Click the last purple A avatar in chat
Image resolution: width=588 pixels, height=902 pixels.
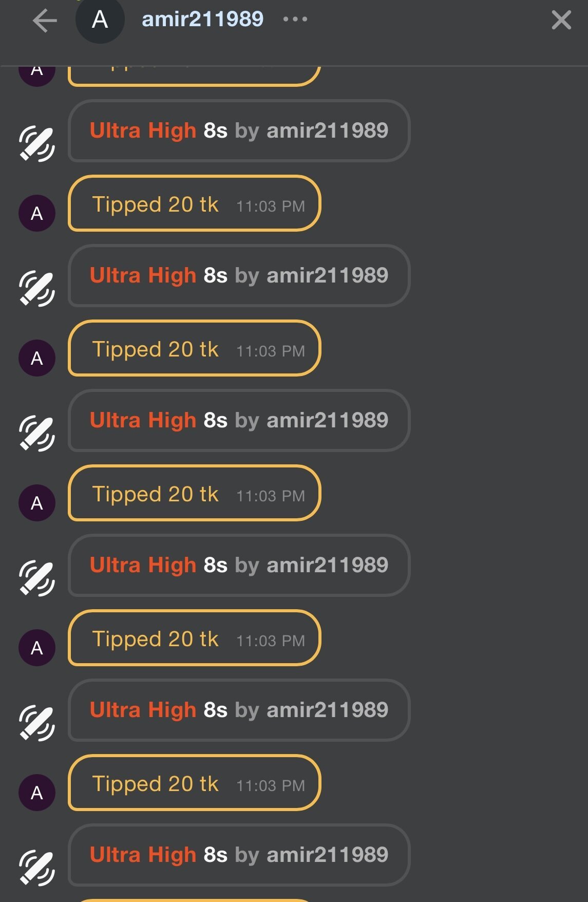click(37, 793)
